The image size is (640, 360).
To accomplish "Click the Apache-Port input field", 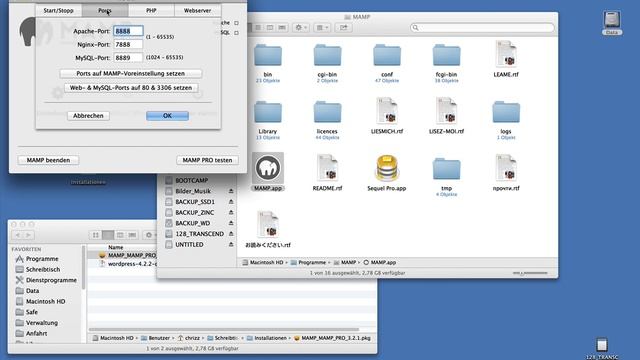I will (x=128, y=31).
